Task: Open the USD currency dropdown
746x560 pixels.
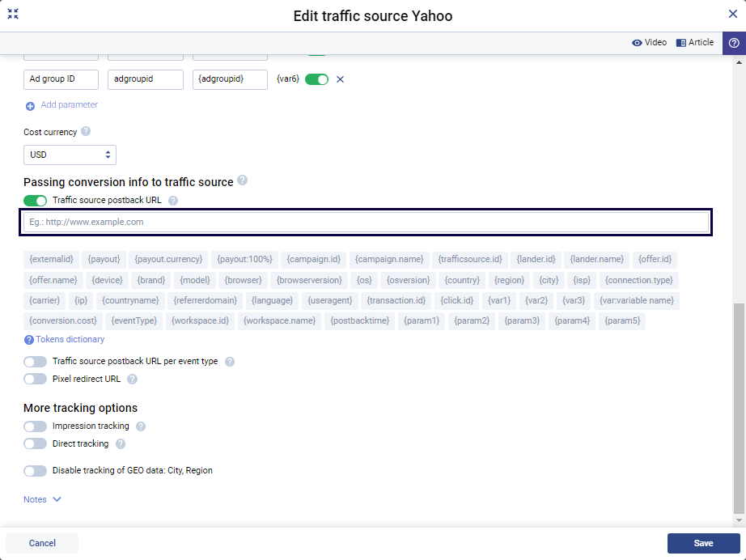Action: pyautogui.click(x=70, y=155)
